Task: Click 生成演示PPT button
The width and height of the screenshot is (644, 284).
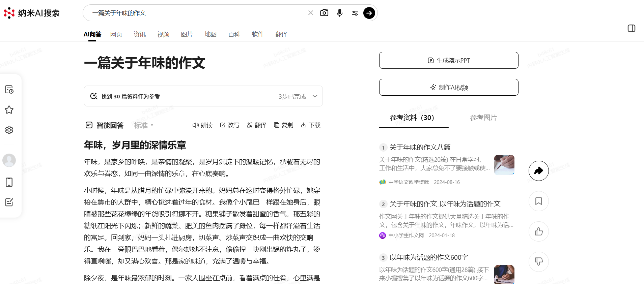Action: (x=449, y=60)
